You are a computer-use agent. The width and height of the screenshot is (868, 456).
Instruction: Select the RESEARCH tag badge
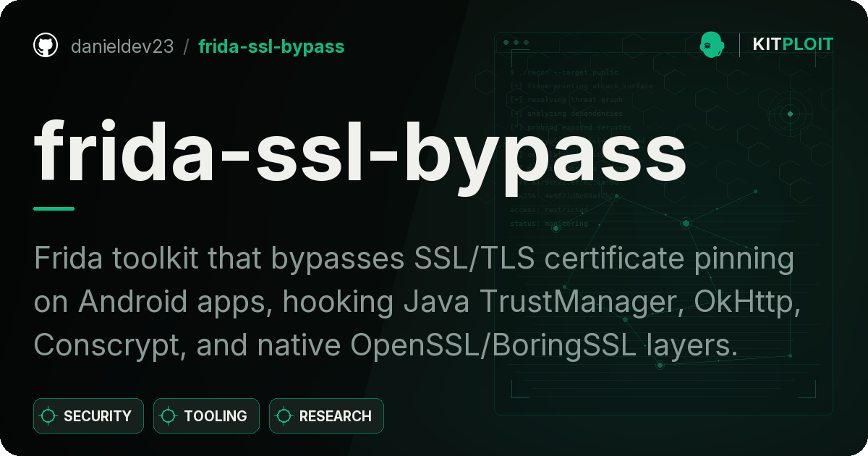pos(326,416)
